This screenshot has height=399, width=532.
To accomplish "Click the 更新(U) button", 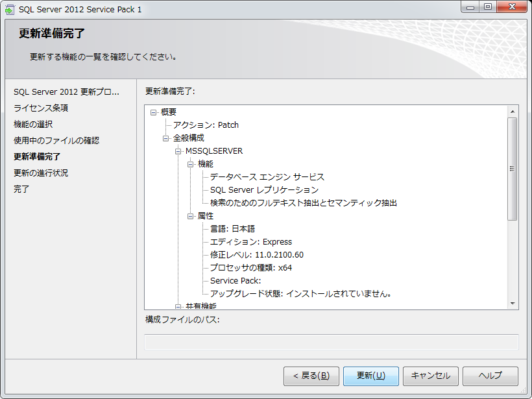I will (370, 376).
